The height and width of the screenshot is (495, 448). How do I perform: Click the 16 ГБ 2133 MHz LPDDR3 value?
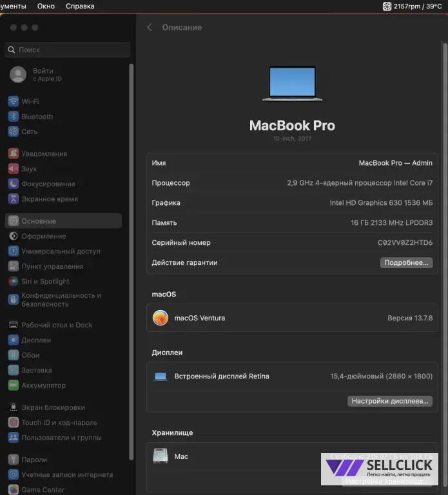pyautogui.click(x=392, y=222)
